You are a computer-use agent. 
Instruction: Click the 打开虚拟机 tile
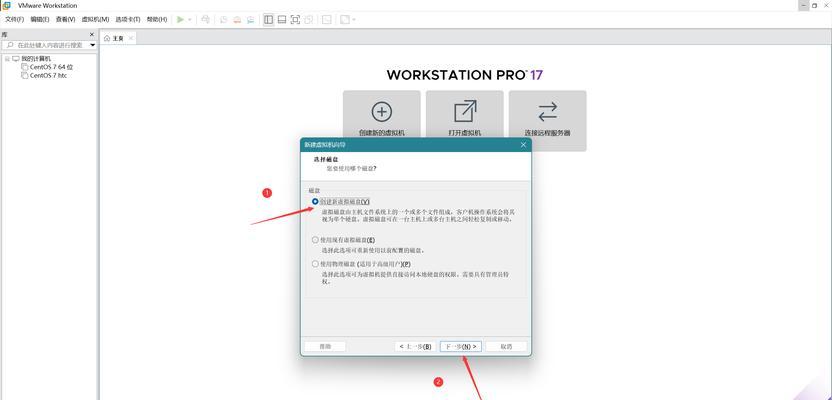tap(465, 120)
